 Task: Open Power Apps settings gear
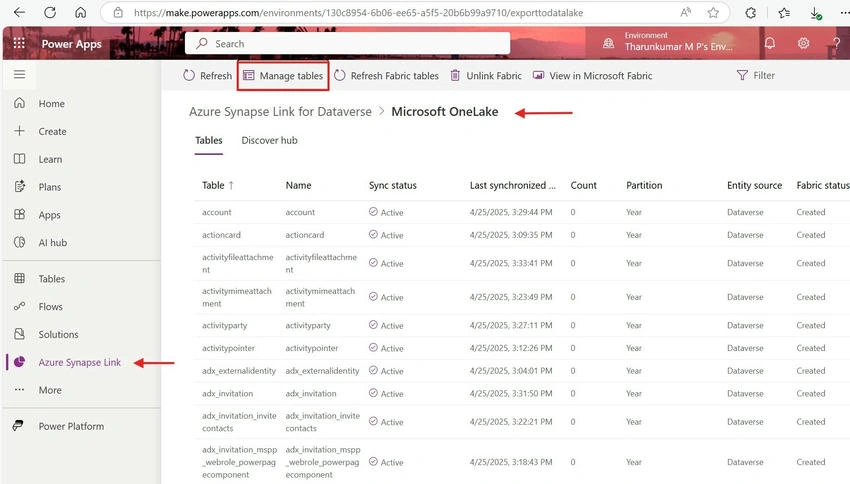point(803,43)
